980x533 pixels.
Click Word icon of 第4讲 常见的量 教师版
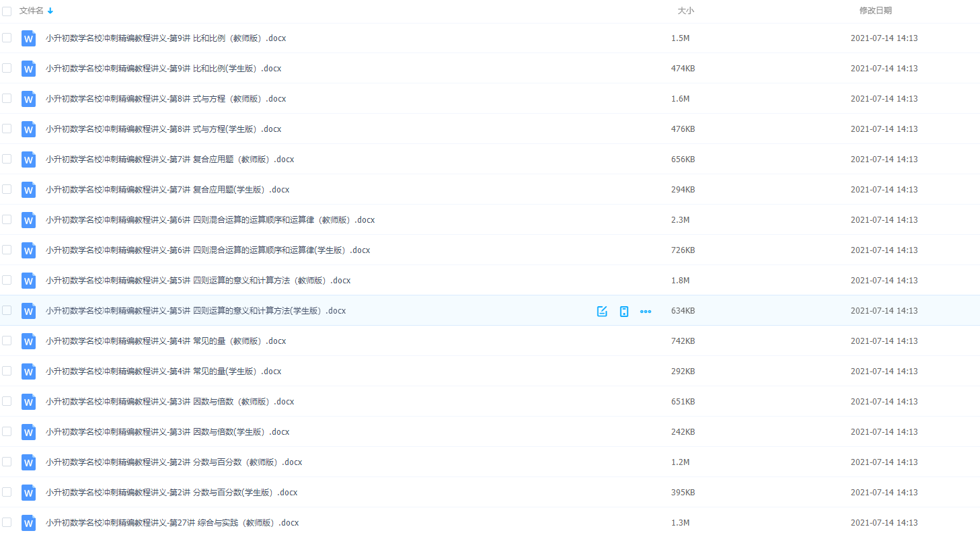point(28,341)
